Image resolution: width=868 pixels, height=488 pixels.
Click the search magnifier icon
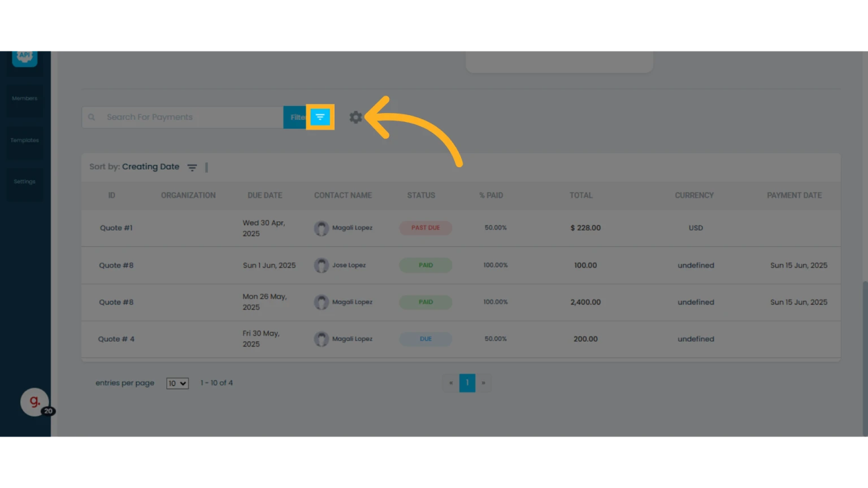coord(92,117)
